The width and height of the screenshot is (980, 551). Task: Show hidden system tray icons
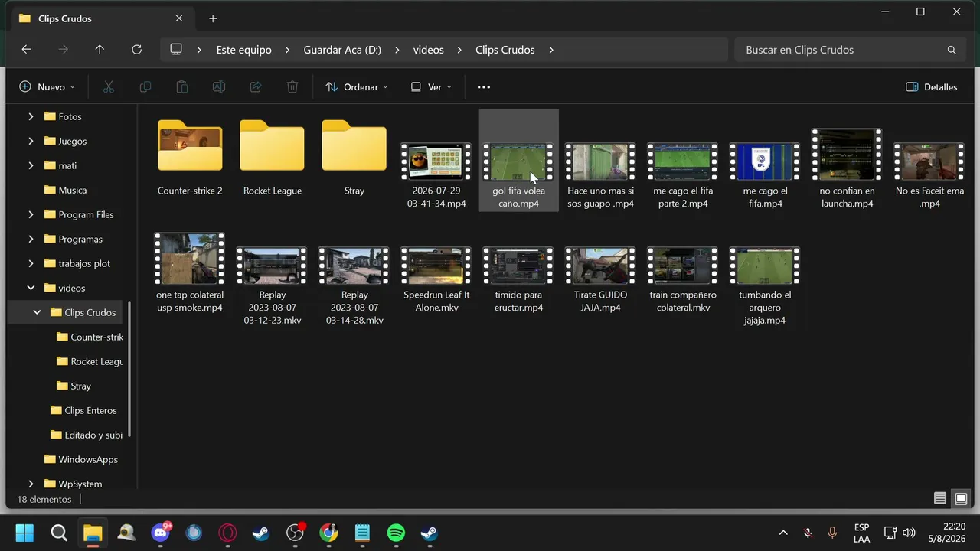tap(783, 533)
